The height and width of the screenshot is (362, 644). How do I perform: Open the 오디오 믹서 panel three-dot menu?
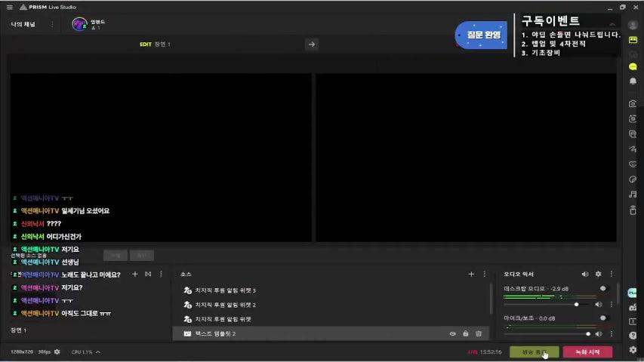point(611,274)
